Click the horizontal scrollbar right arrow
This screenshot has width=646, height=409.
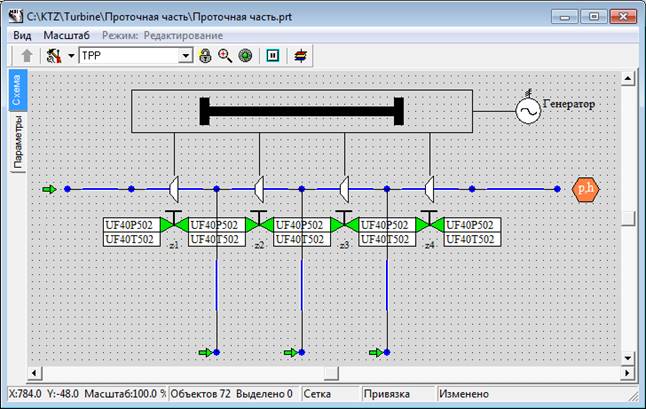click(x=610, y=373)
